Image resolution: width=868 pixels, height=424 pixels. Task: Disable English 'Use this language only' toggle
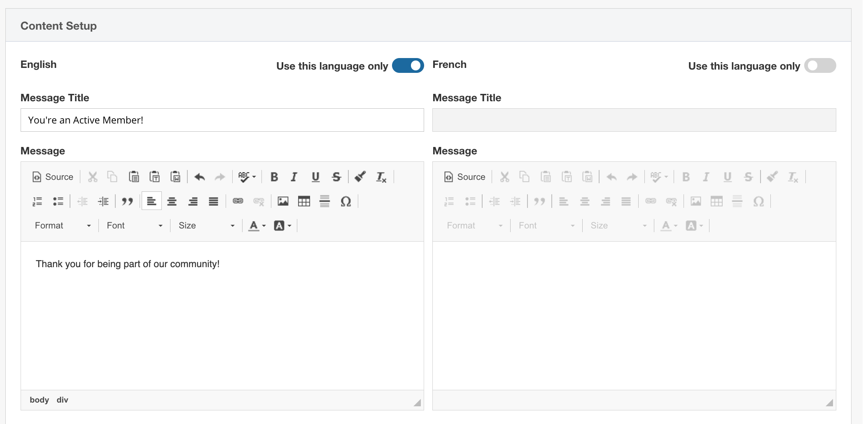[408, 66]
